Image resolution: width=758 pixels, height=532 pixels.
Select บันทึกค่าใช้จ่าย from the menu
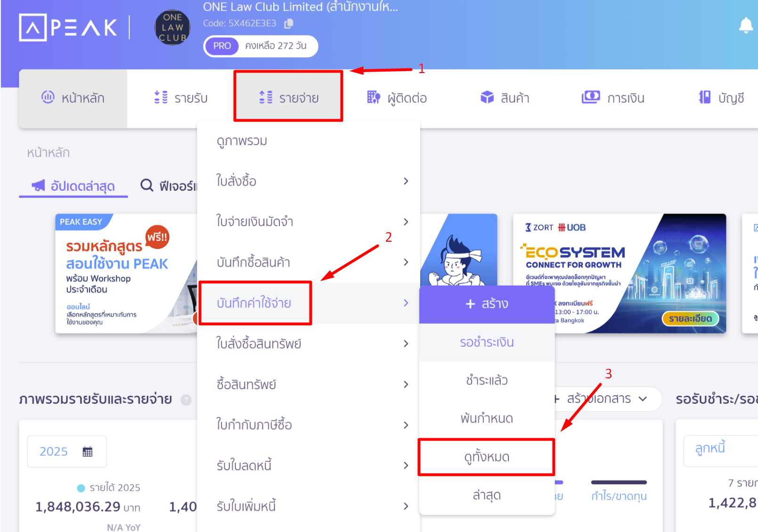click(x=255, y=303)
